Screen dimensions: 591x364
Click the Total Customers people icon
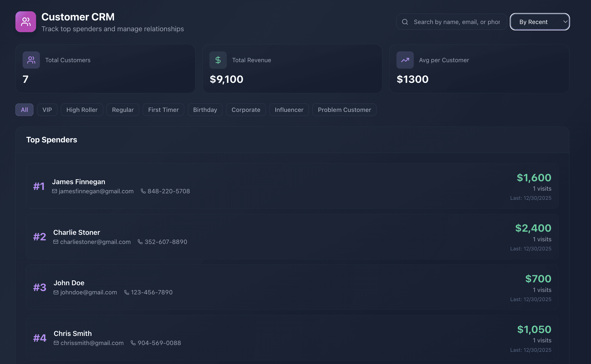(31, 60)
